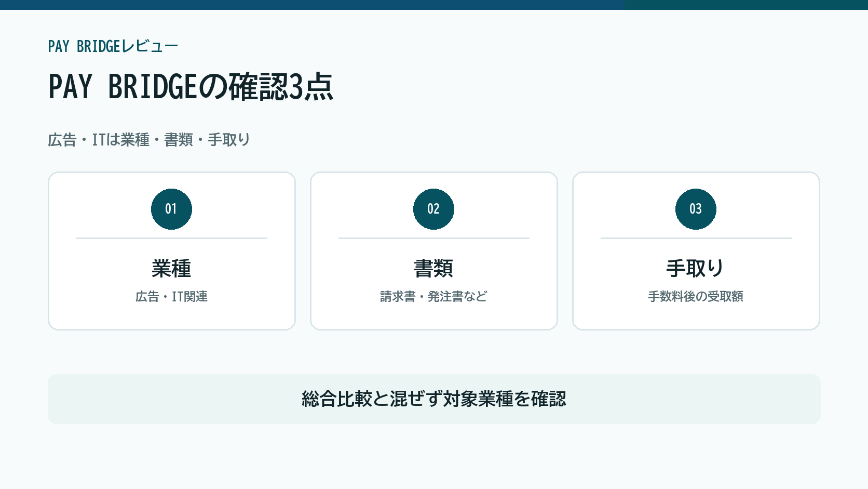Screen dimensions: 868x489
Task: Click the 02 circle badge
Action: pyautogui.click(x=433, y=209)
